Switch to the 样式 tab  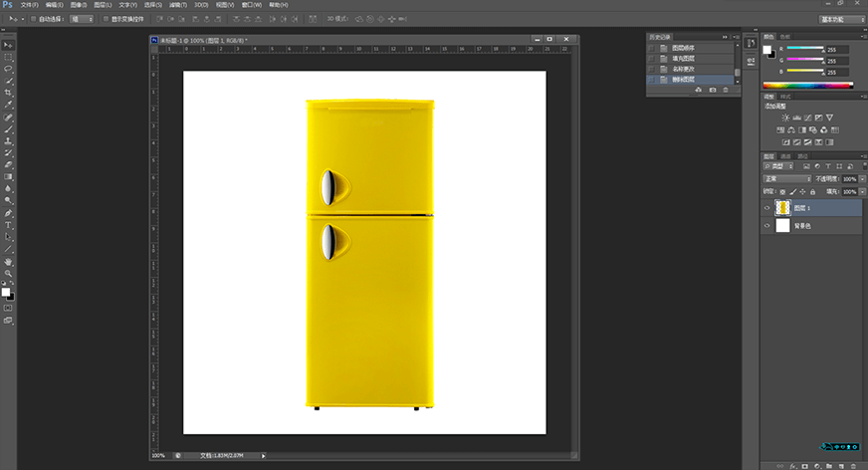785,97
